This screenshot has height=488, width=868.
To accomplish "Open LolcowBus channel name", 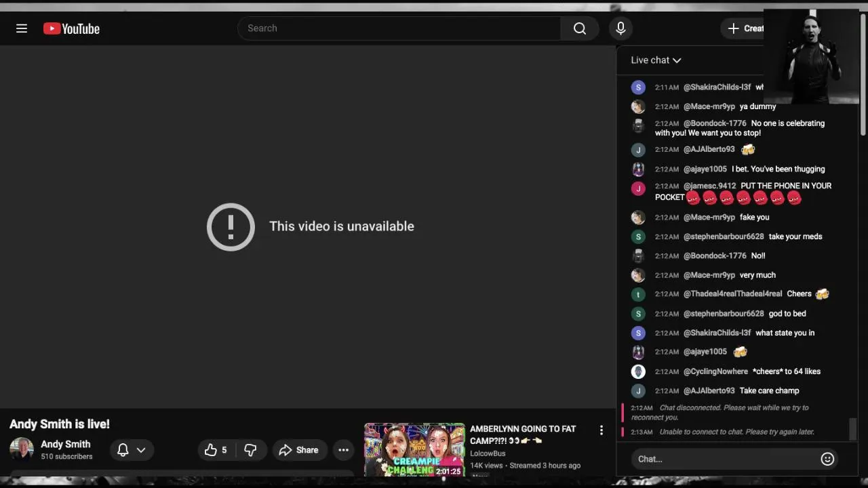I will [x=488, y=453].
